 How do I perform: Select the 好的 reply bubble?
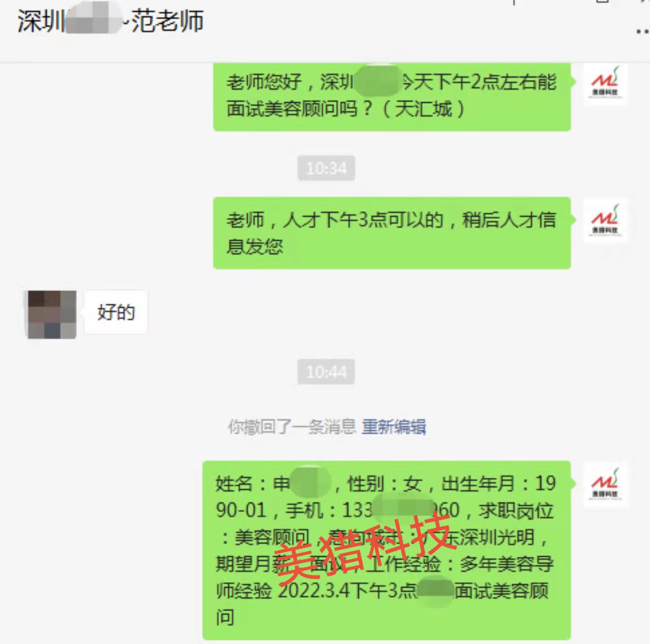116,312
